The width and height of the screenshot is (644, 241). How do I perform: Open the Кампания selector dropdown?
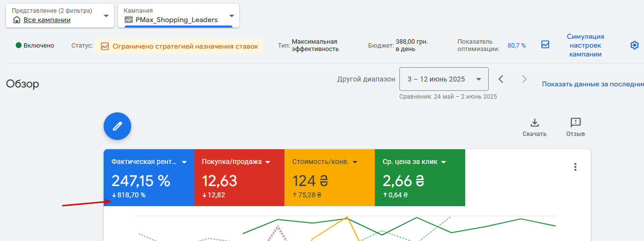(x=178, y=16)
